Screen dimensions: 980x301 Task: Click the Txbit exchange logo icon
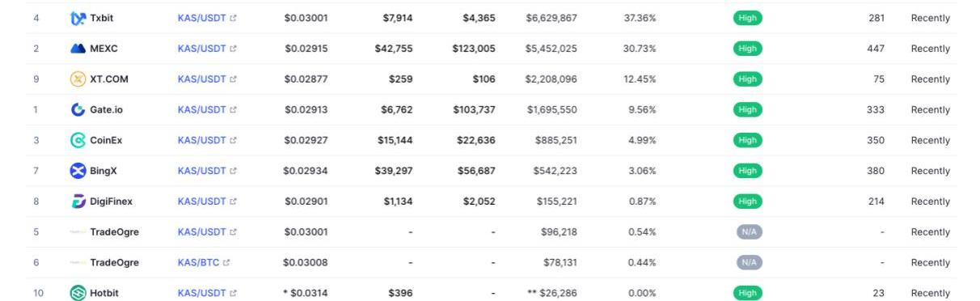tap(78, 18)
